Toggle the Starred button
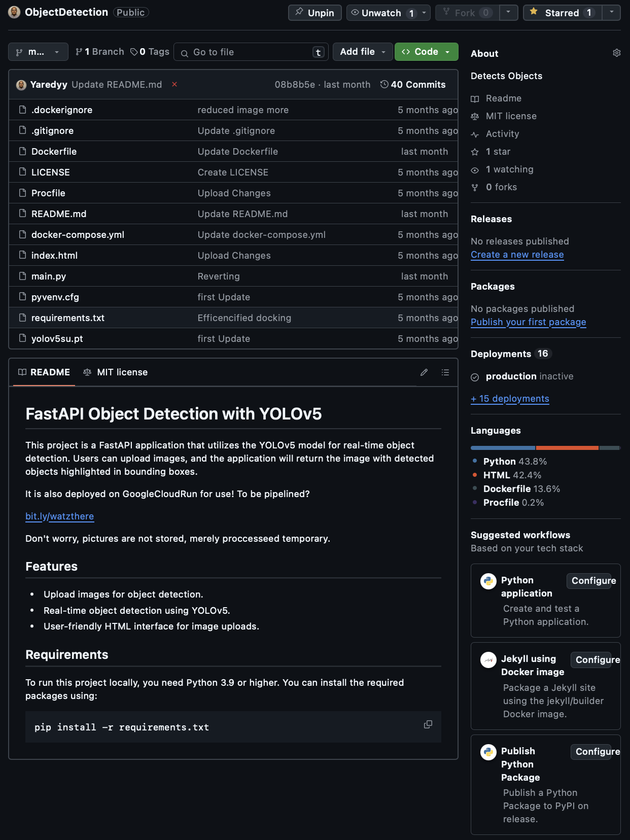630x840 pixels. coord(562,13)
